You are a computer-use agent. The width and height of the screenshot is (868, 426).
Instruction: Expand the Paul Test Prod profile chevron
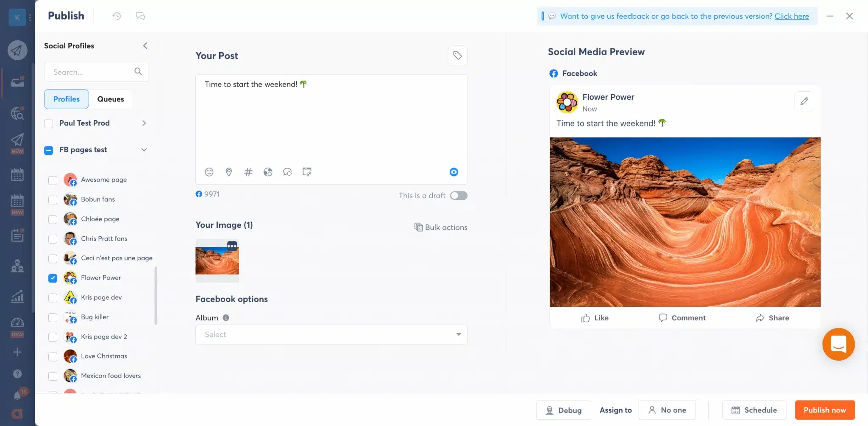click(x=144, y=123)
